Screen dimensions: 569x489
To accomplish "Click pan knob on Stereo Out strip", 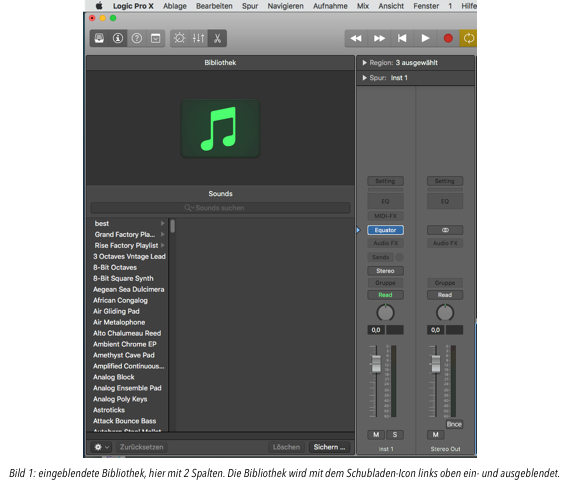I will [445, 313].
